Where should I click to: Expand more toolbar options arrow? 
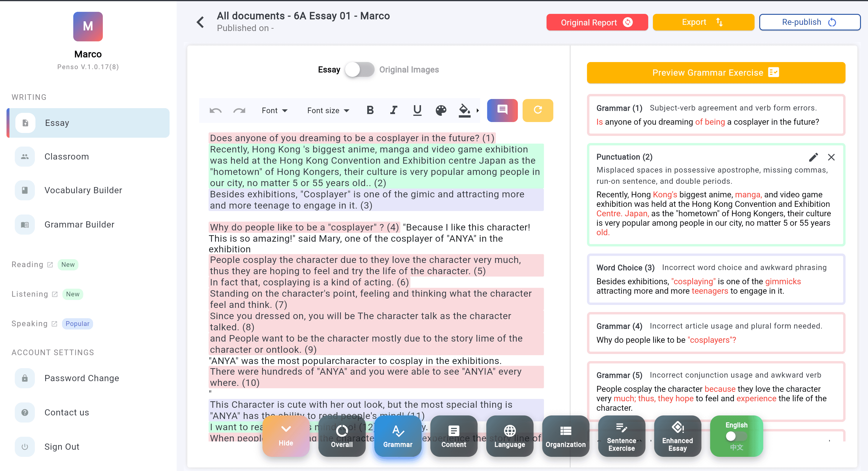click(477, 111)
